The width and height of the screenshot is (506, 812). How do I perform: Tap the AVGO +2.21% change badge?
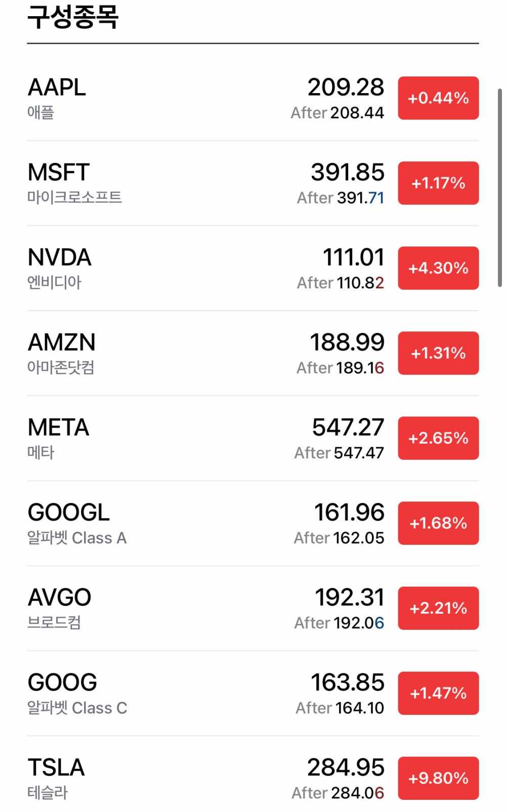[x=438, y=608]
